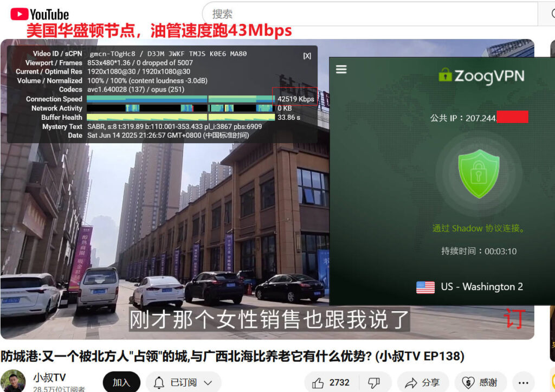Share the video
Image resolution: width=555 pixels, height=392 pixels.
422,382
